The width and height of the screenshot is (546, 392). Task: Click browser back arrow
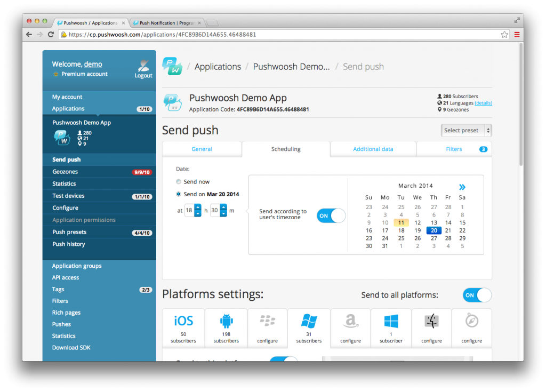pyautogui.click(x=29, y=35)
